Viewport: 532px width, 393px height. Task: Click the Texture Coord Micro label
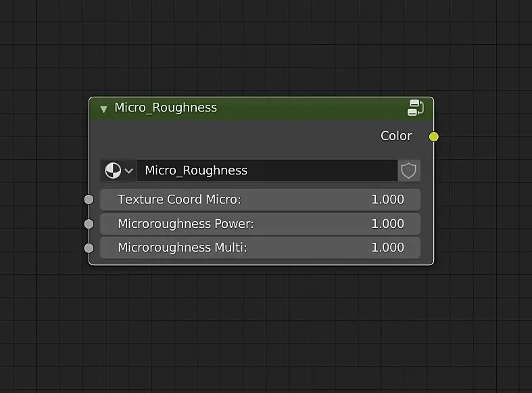tap(179, 200)
